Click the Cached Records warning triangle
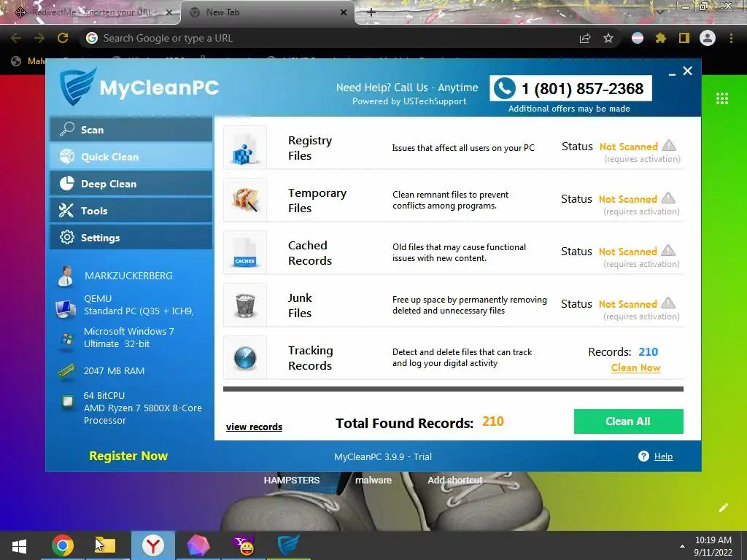Image resolution: width=747 pixels, height=560 pixels. click(668, 250)
